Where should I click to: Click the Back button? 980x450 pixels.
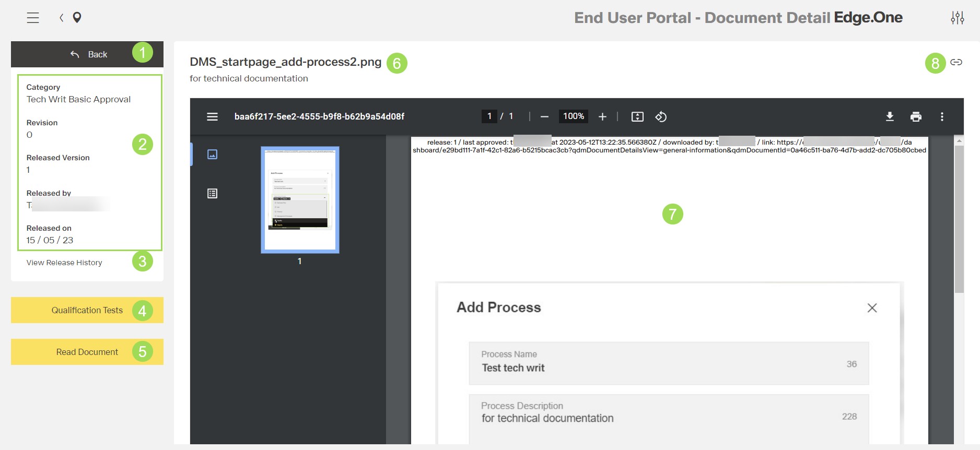click(x=88, y=54)
